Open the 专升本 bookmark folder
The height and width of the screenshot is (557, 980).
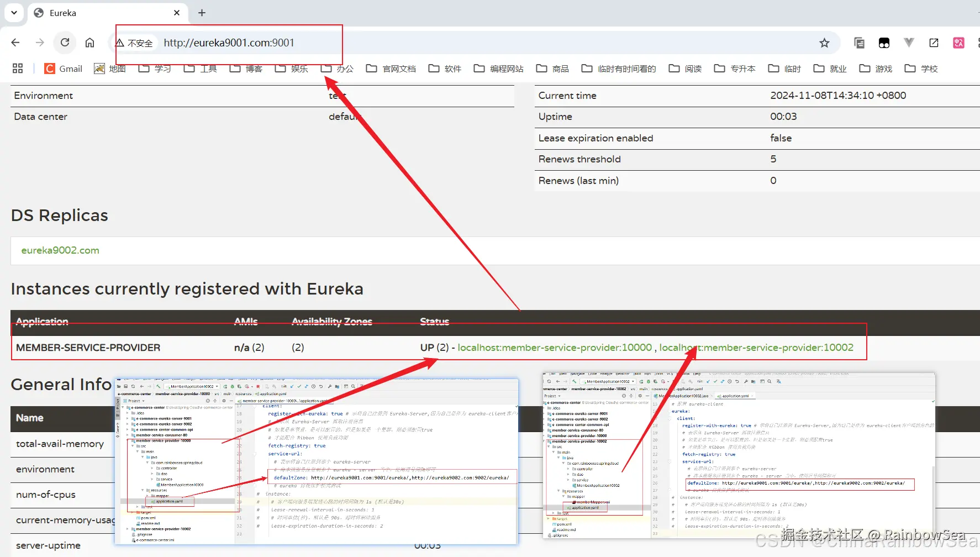(x=735, y=69)
